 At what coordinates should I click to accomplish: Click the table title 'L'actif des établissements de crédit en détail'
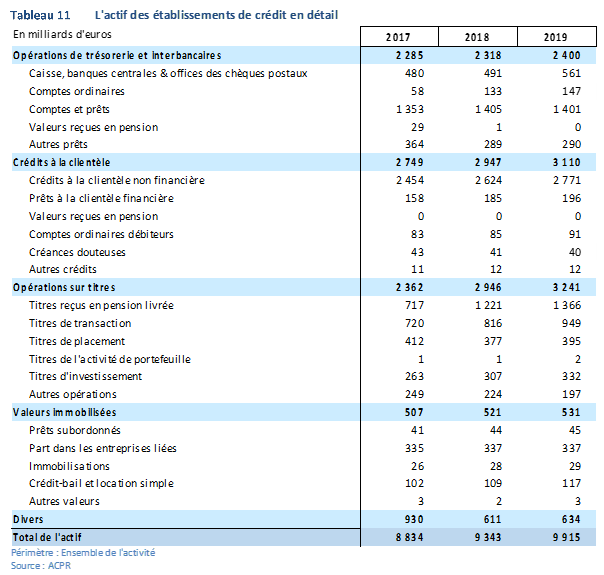[x=216, y=16]
